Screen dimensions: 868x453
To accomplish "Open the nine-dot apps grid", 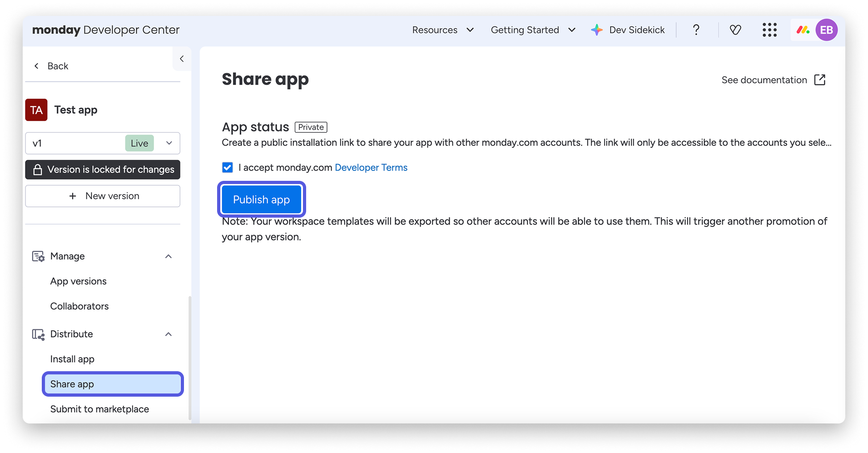I will [769, 30].
